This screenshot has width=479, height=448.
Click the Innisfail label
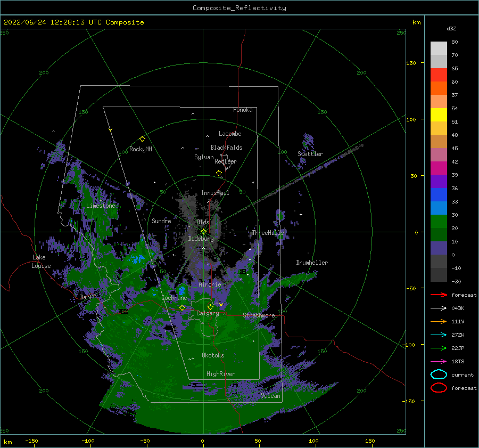pos(215,193)
